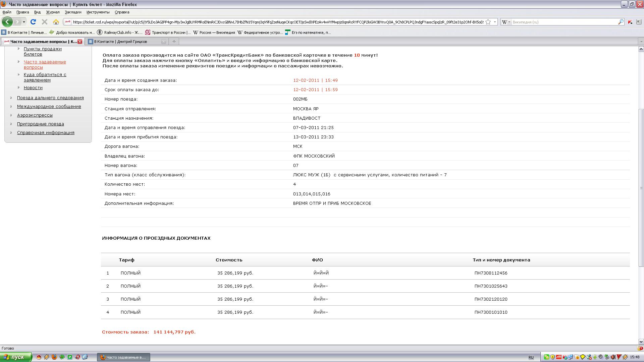Open the Аэроэкспрессы sidebar link
Image resolution: width=644 pixels, height=362 pixels.
pyautogui.click(x=35, y=115)
